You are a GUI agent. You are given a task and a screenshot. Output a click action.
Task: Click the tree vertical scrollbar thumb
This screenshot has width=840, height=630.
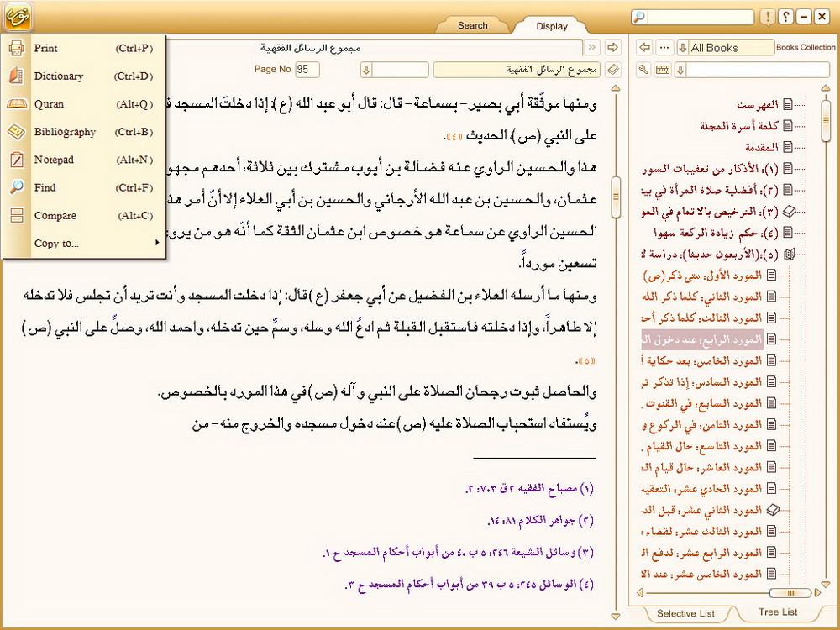click(x=826, y=120)
